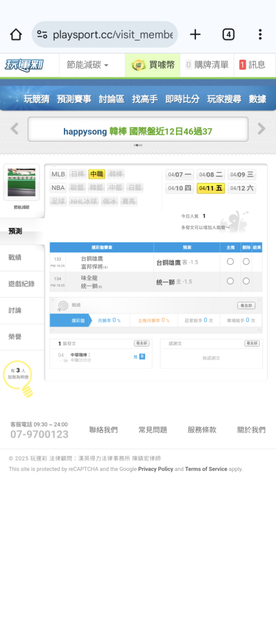Show next banner with right arrow

point(261,129)
